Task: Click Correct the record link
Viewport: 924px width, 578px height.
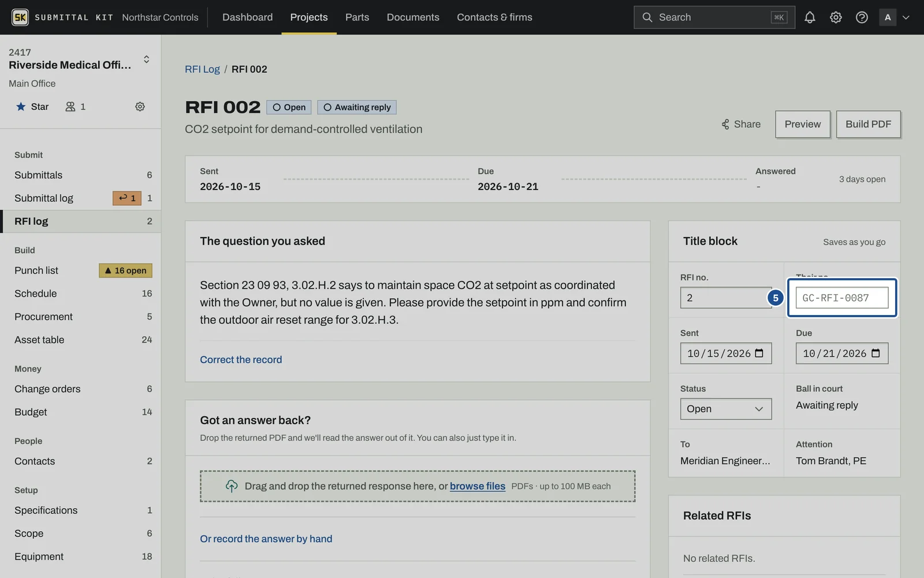Action: 241,360
